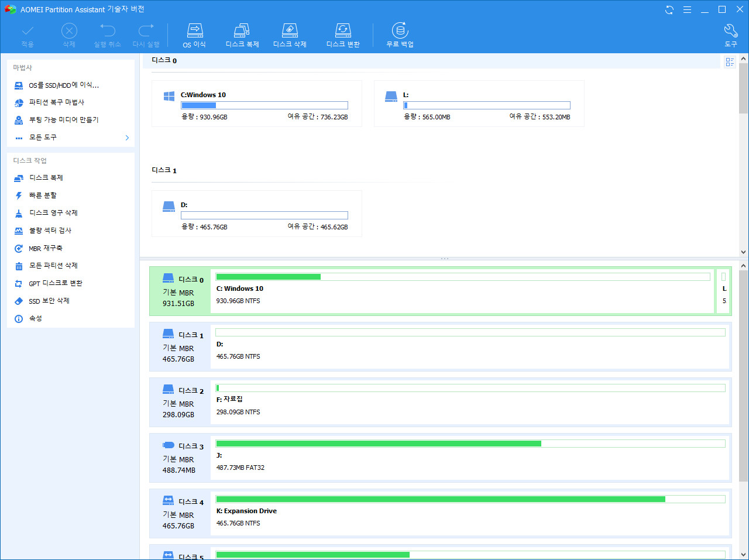The image size is (749, 560).
Task: Click the Apply (적용) toolbar icon
Action: click(28, 36)
